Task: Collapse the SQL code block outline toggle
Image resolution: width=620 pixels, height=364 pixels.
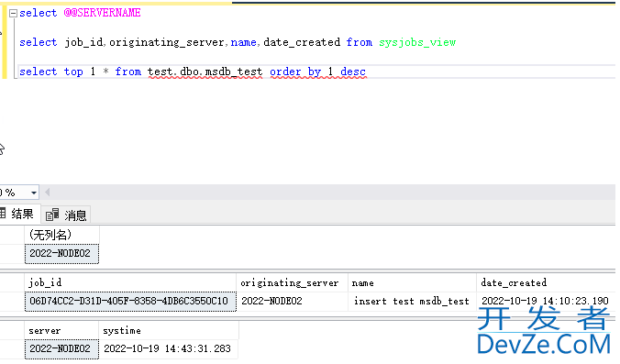Action: click(13, 14)
